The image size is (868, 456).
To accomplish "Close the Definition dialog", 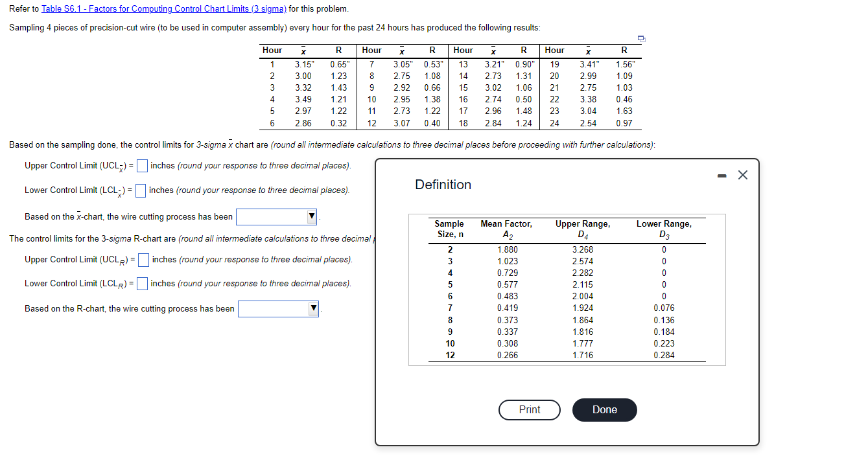I will click(742, 174).
